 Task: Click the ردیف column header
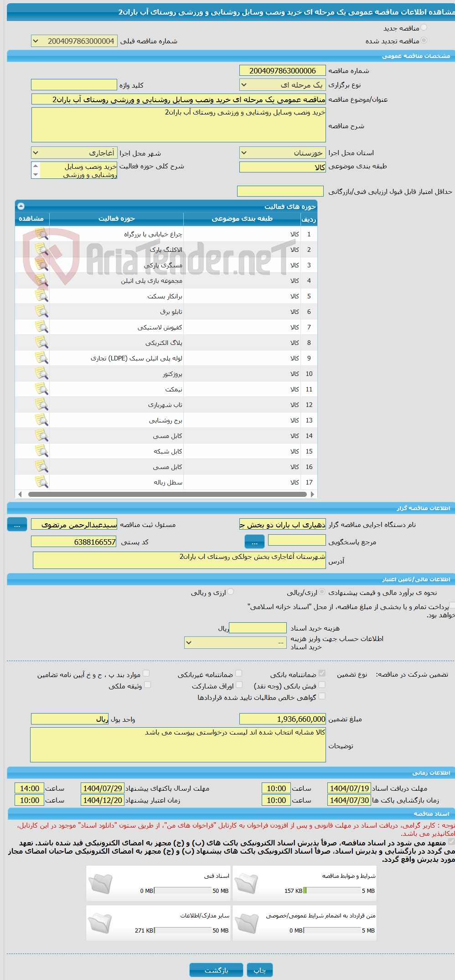(309, 219)
